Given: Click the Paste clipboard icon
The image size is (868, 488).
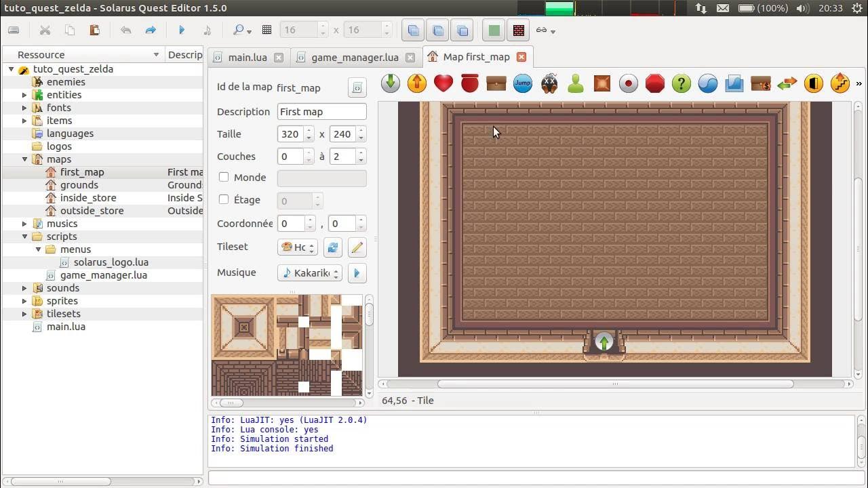Looking at the screenshot, I should [x=95, y=30].
